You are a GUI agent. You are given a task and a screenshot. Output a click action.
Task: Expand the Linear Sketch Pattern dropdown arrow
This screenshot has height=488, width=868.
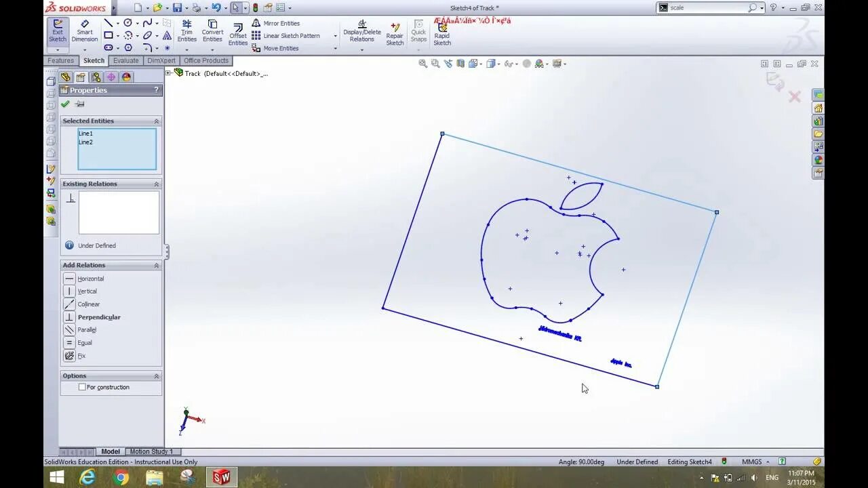coord(334,35)
